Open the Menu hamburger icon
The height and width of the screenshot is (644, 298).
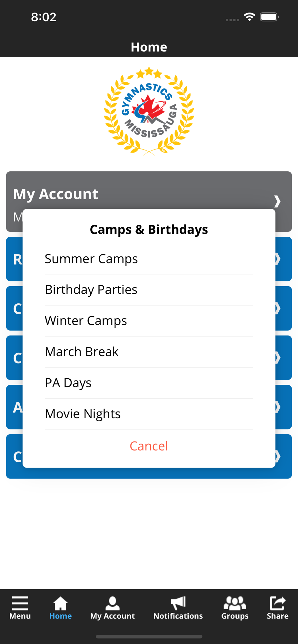point(20,603)
